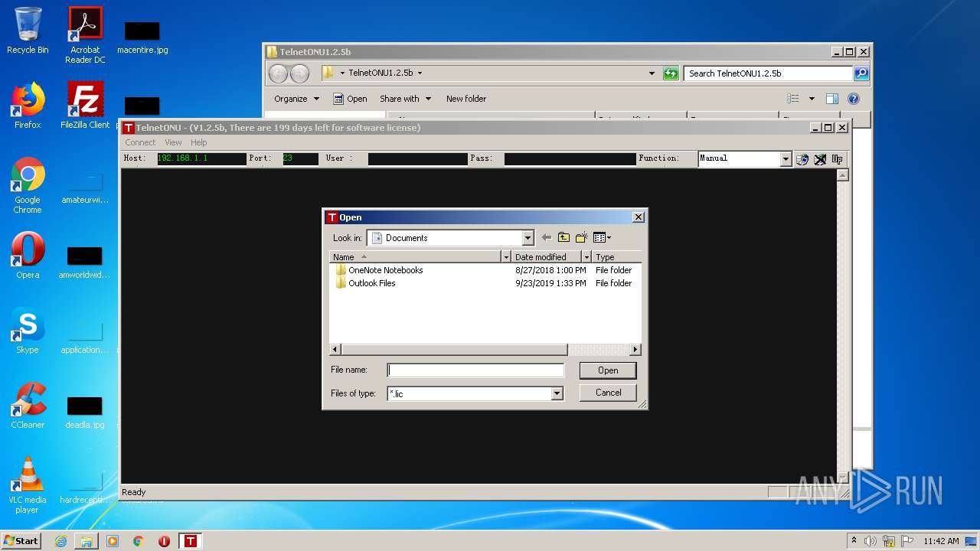Select the OneNote Notebooks folder

coord(385,270)
